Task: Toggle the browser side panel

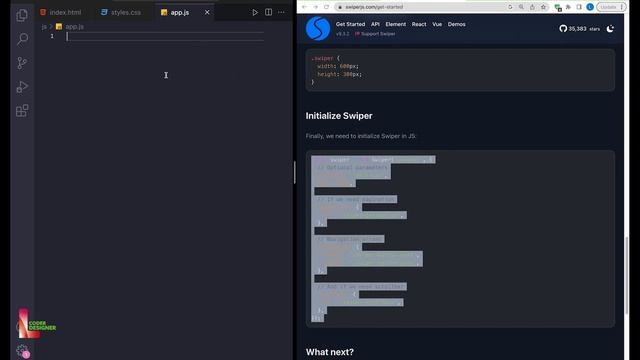Action: (x=579, y=7)
